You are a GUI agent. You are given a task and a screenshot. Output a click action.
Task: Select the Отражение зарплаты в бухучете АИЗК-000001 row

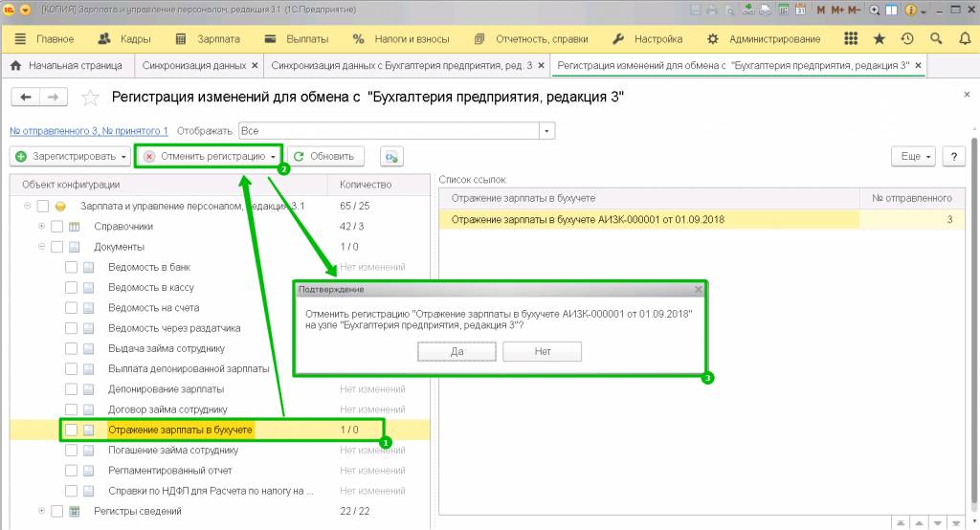tap(702, 219)
